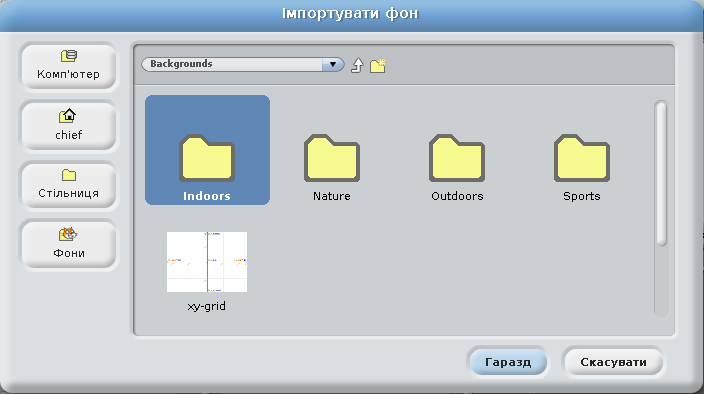Cancel with the Скасувати button
The image size is (704, 394).
pos(613,362)
